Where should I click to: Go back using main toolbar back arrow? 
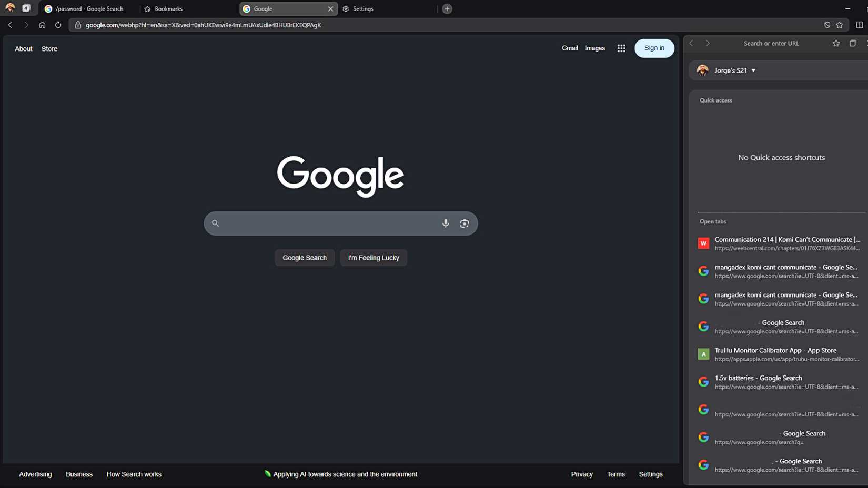tap(10, 25)
